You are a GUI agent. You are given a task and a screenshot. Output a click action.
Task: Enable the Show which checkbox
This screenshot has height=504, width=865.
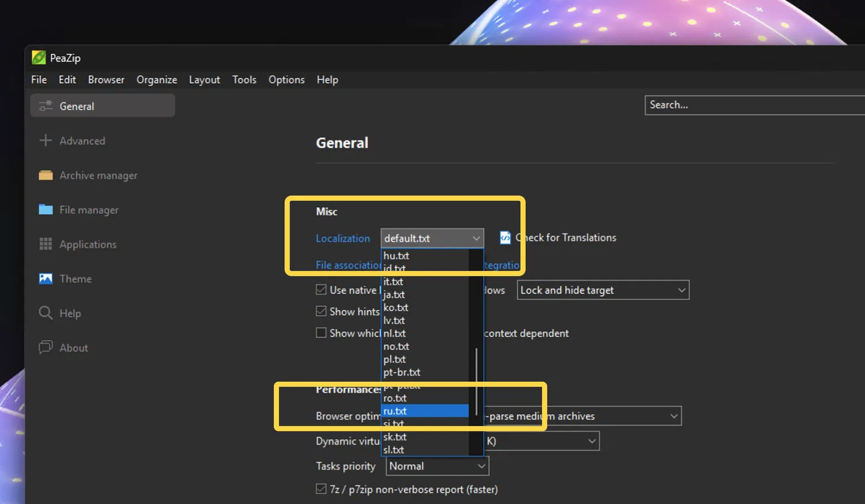321,333
